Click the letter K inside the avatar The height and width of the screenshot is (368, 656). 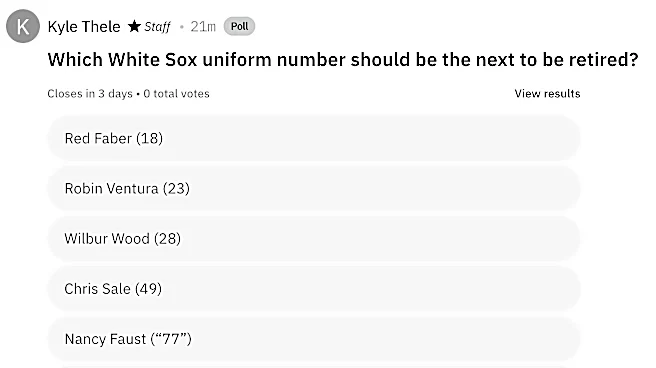(23, 27)
